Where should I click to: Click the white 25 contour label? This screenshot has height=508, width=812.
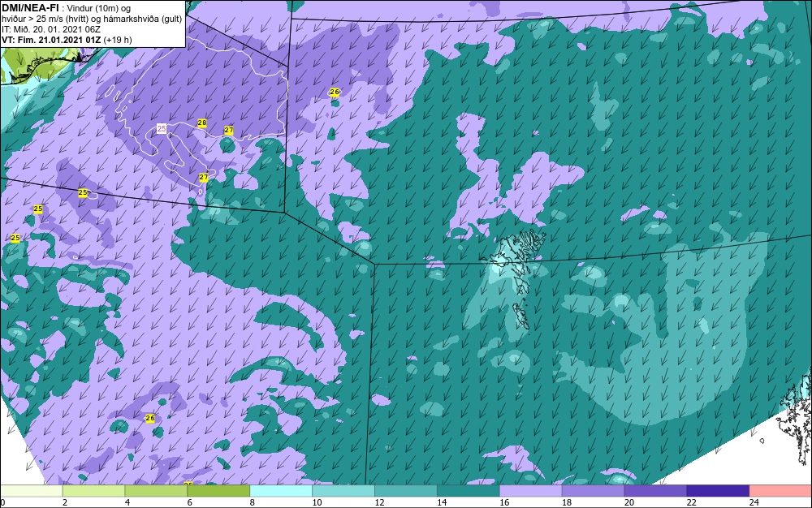point(162,128)
